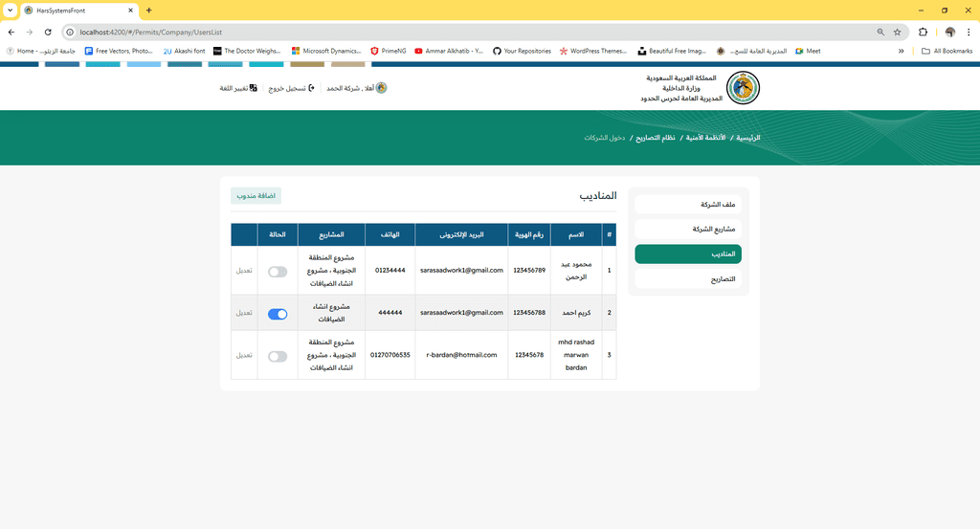The image size is (980, 529).
Task: Click the site information icon in address bar
Action: [x=70, y=32]
